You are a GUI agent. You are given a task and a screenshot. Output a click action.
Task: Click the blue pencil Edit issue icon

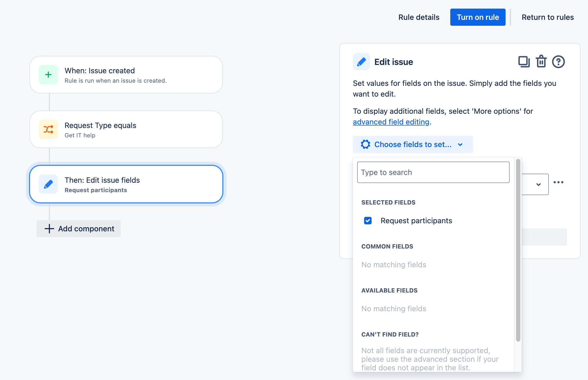point(361,62)
